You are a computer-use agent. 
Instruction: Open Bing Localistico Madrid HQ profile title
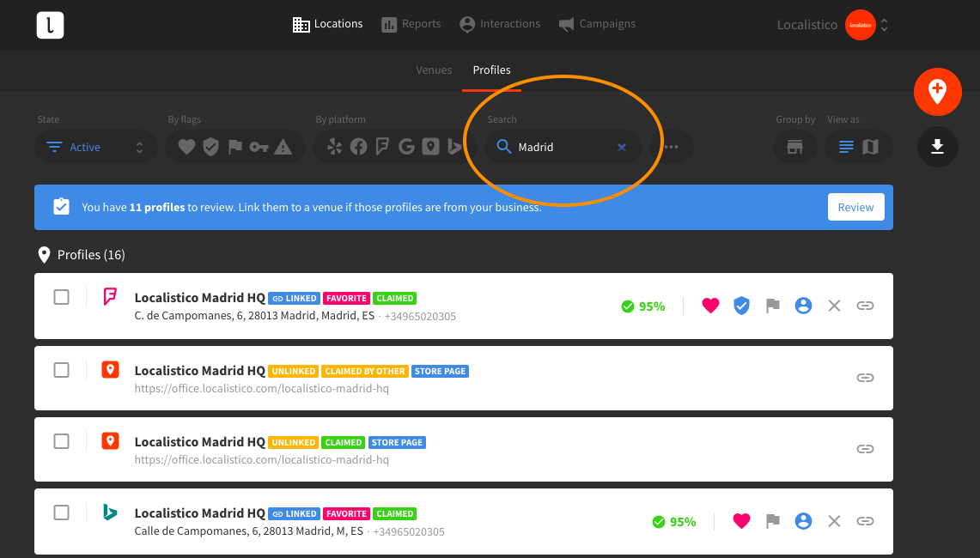point(200,513)
